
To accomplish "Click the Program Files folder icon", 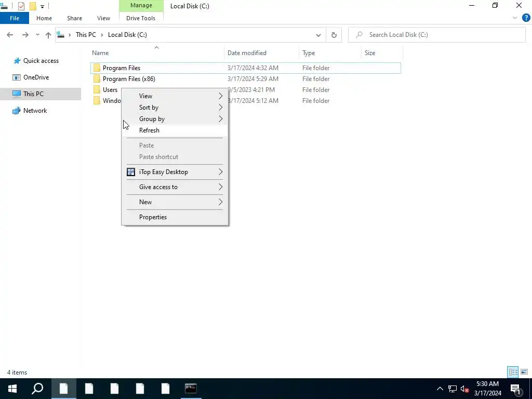I will (x=97, y=68).
